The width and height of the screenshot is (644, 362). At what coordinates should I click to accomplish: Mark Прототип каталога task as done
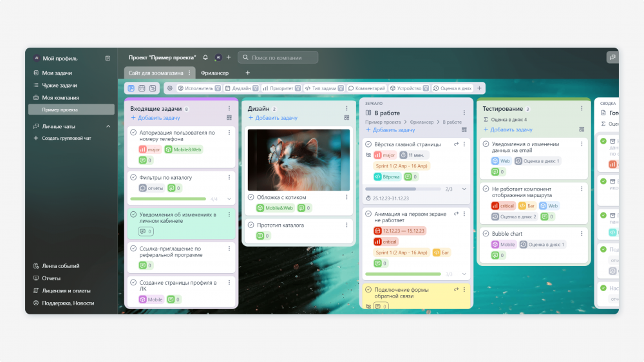(251, 225)
